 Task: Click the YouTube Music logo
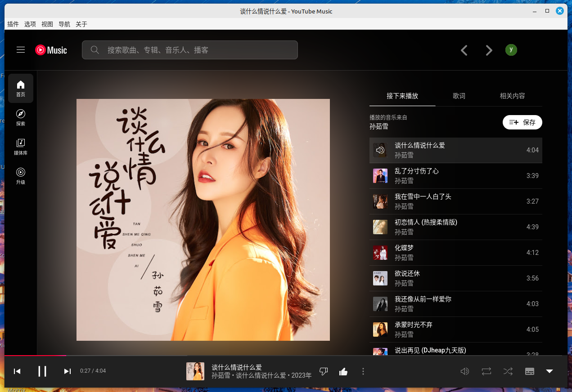51,50
